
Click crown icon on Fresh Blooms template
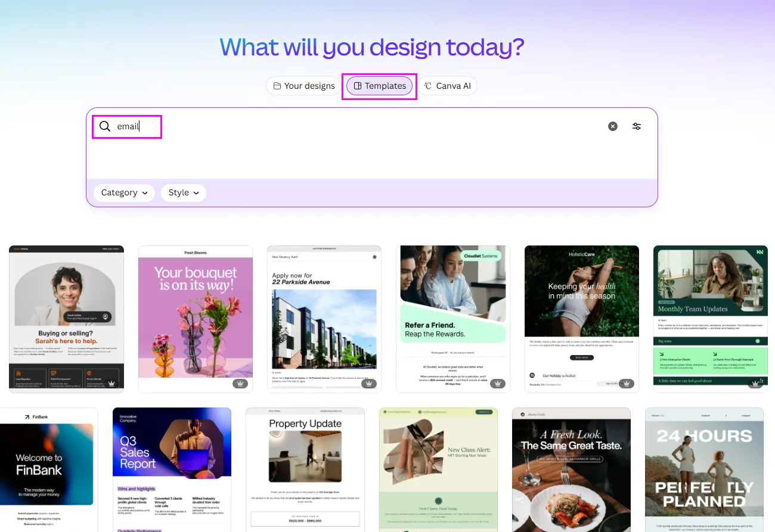(240, 384)
